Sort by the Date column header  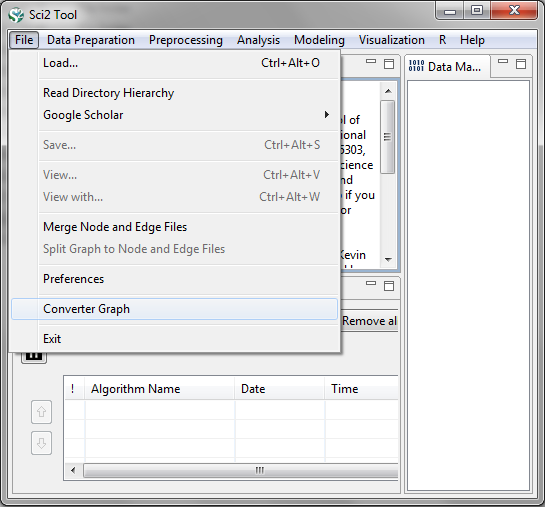280,389
